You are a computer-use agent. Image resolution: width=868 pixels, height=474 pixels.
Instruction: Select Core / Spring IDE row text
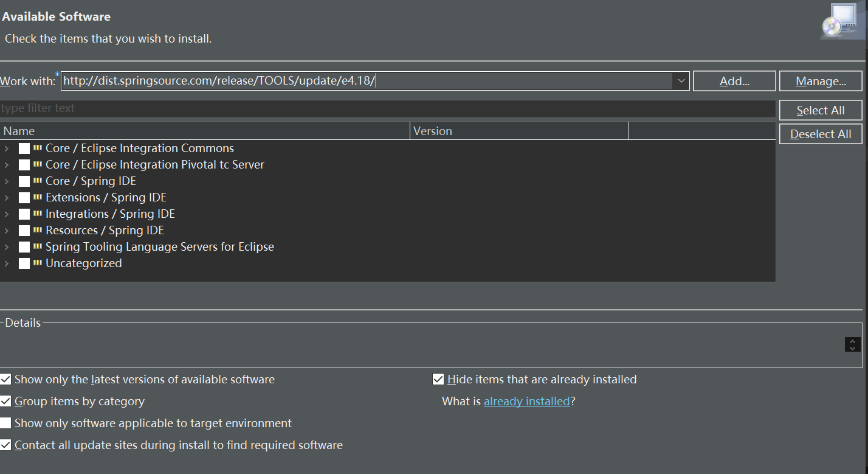click(91, 181)
